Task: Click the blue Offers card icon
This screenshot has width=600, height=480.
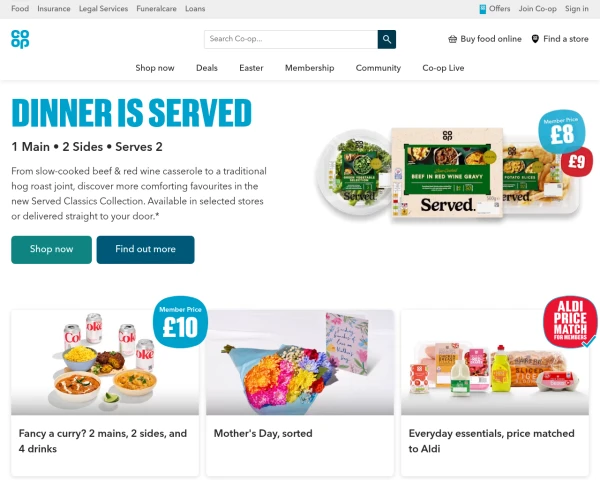Action: point(483,9)
